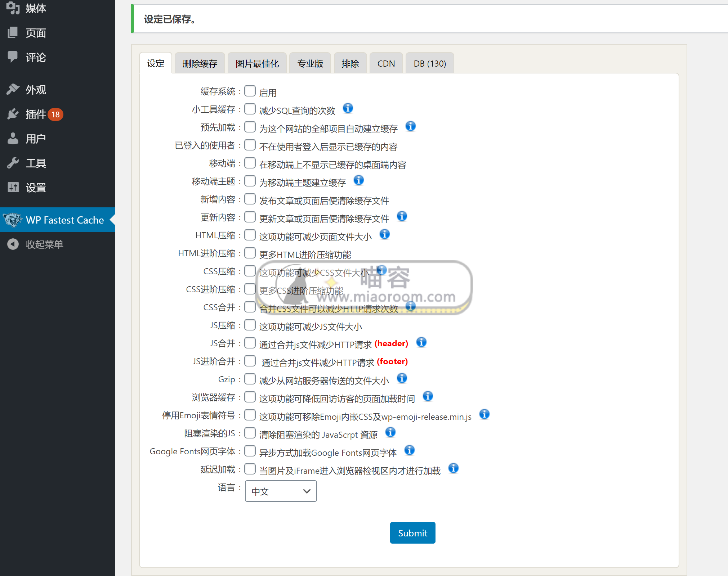Image resolution: width=728 pixels, height=576 pixels.
Task: Check the 延迟加载 checkbox
Action: tap(250, 469)
